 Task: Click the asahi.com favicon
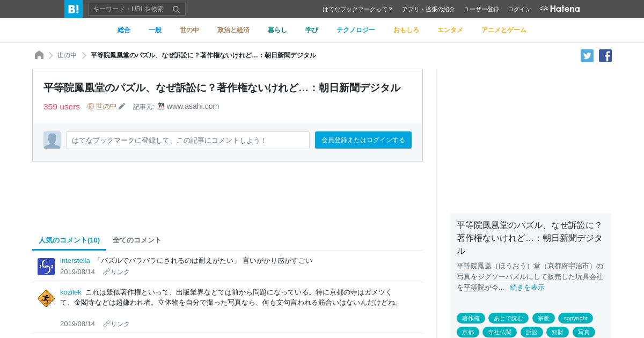[161, 106]
